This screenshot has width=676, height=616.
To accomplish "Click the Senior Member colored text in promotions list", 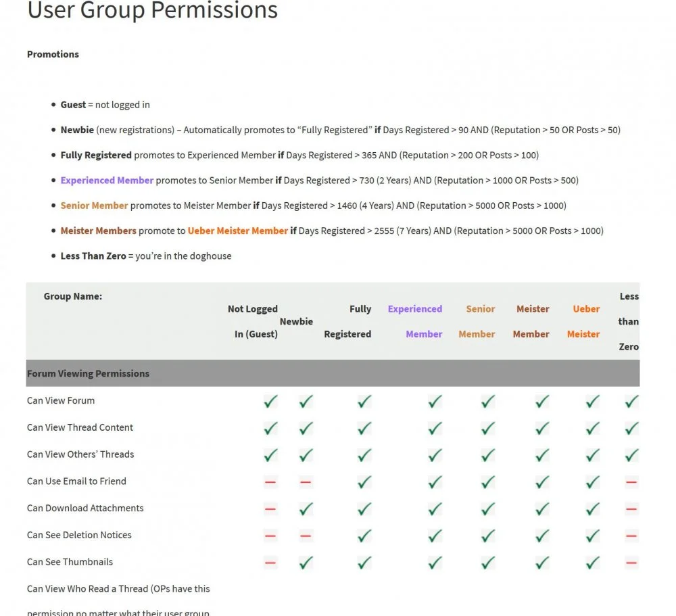I will 94,206.
